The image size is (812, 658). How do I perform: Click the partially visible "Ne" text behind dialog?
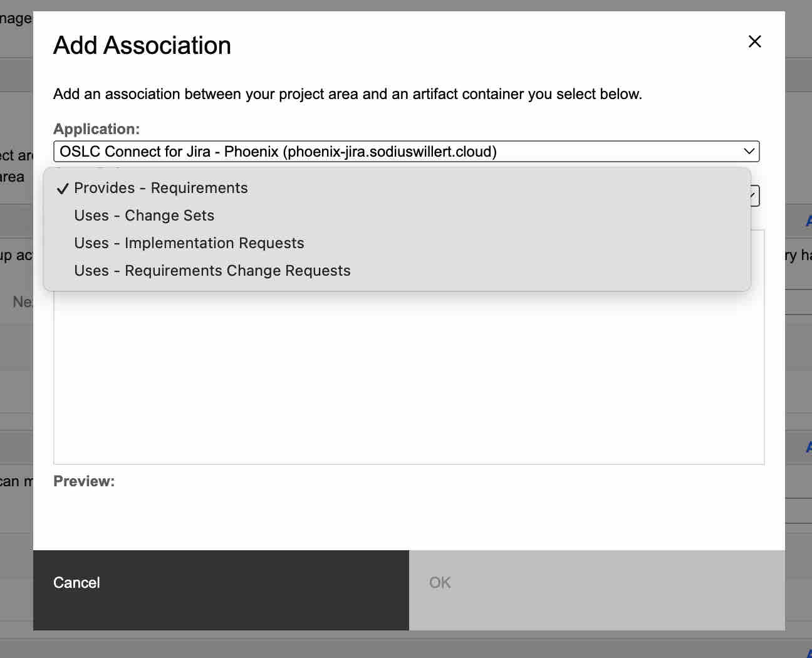pos(22,302)
